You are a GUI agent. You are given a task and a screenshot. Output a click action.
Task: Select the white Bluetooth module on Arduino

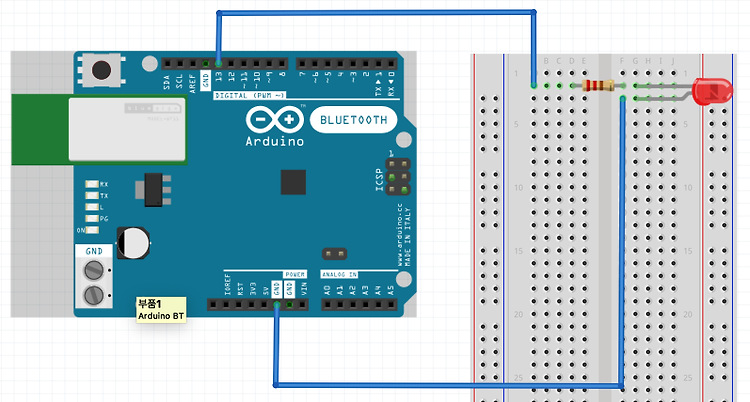(127, 129)
